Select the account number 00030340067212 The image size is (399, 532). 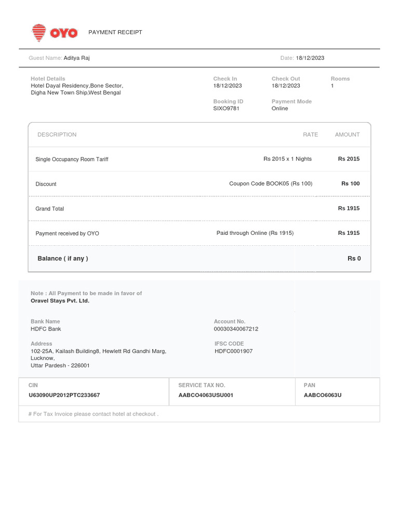pyautogui.click(x=236, y=329)
